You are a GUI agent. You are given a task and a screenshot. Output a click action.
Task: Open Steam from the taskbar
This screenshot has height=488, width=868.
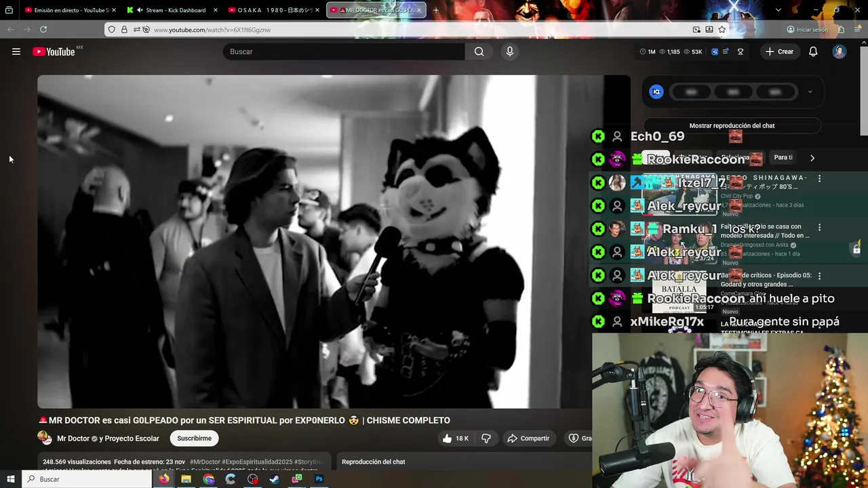click(275, 479)
